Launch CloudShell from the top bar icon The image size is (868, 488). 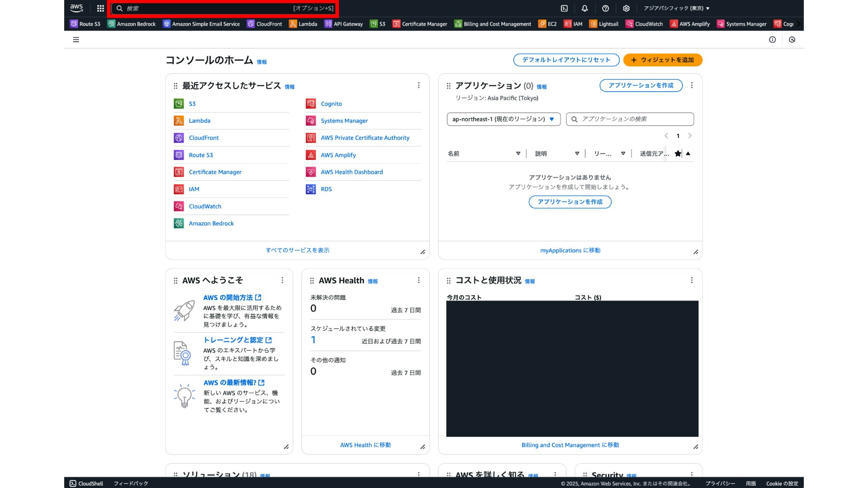click(564, 8)
